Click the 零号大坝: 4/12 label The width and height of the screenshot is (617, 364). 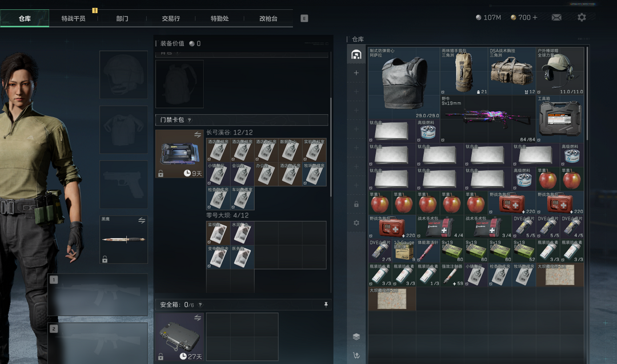pos(227,216)
